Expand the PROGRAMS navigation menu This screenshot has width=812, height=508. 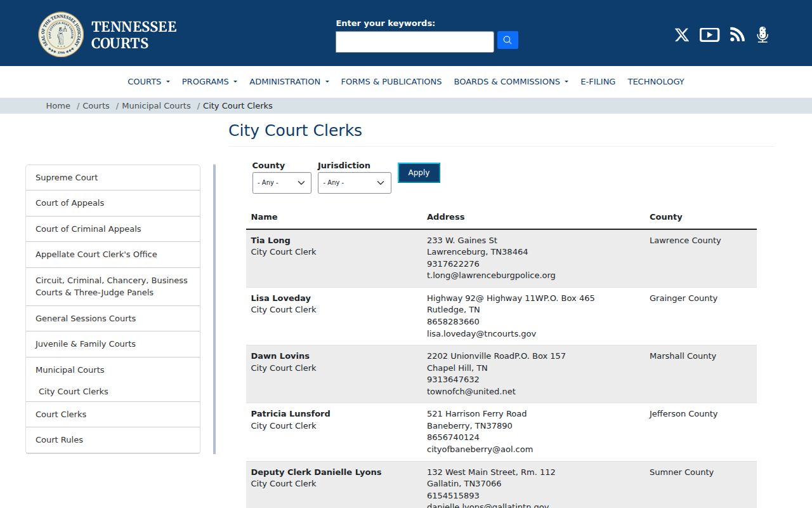point(209,81)
